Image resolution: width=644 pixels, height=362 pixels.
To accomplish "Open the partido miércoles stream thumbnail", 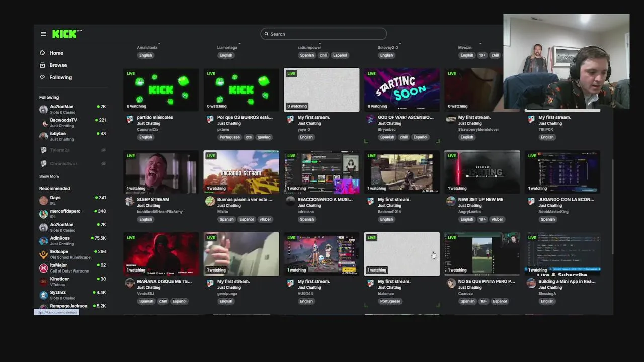I will pyautogui.click(x=161, y=90).
